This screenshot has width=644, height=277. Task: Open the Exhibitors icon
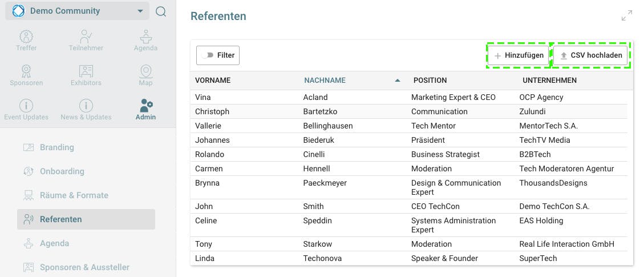point(86,71)
